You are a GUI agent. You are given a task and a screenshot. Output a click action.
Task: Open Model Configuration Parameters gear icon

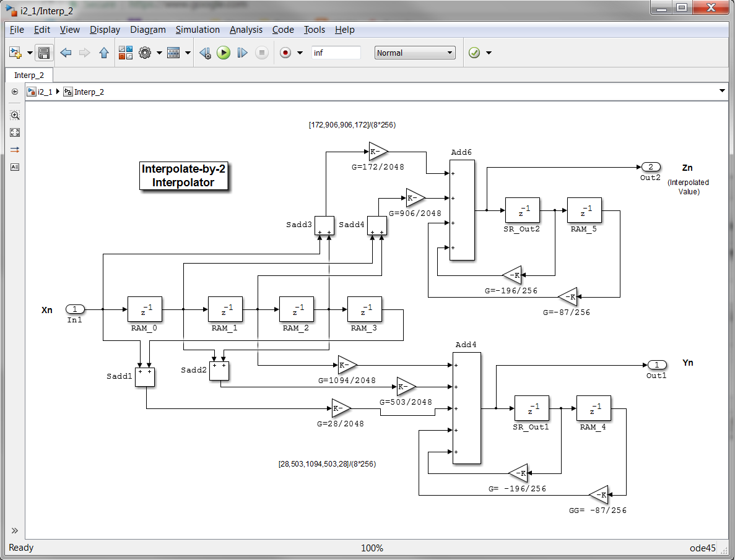click(145, 53)
